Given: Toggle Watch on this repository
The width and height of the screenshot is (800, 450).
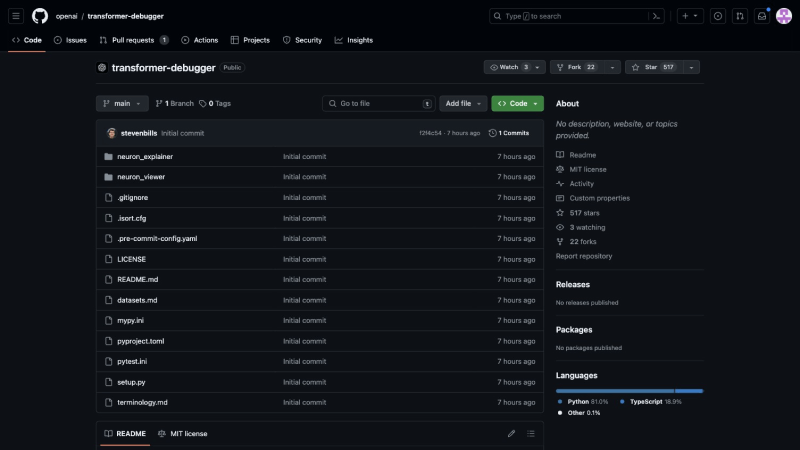Looking at the screenshot, I should click(509, 67).
